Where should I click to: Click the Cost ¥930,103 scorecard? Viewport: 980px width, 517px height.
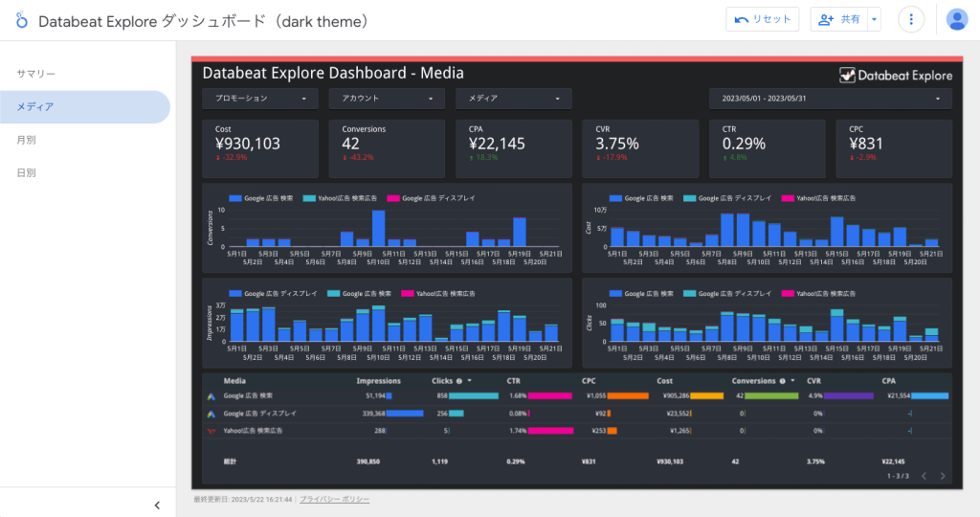[260, 148]
